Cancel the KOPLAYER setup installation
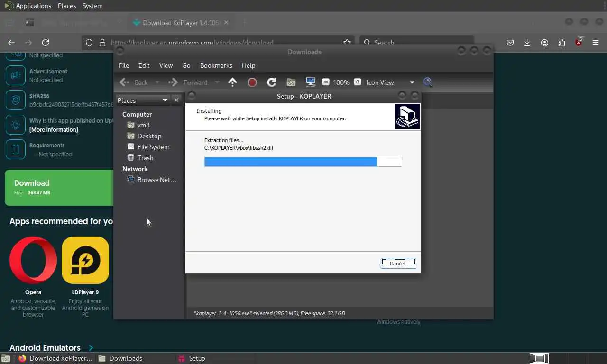Screen dimensions: 607x364 coord(398,264)
